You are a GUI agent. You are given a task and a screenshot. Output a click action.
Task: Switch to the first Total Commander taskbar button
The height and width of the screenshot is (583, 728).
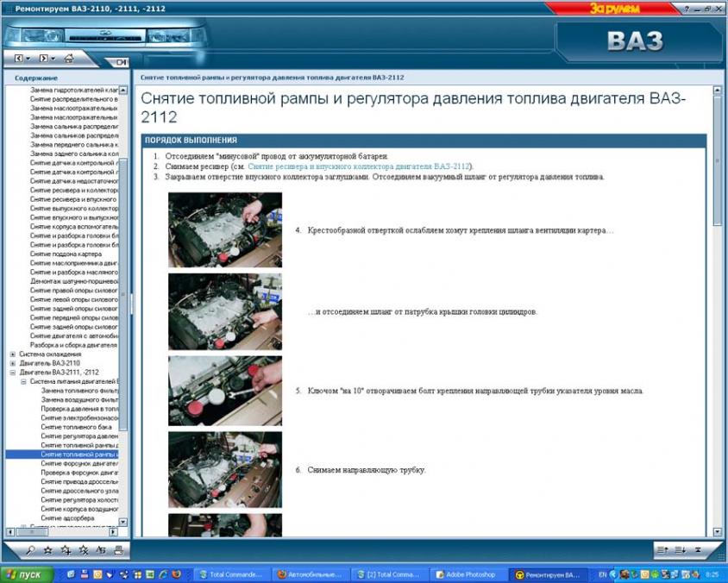pyautogui.click(x=230, y=574)
